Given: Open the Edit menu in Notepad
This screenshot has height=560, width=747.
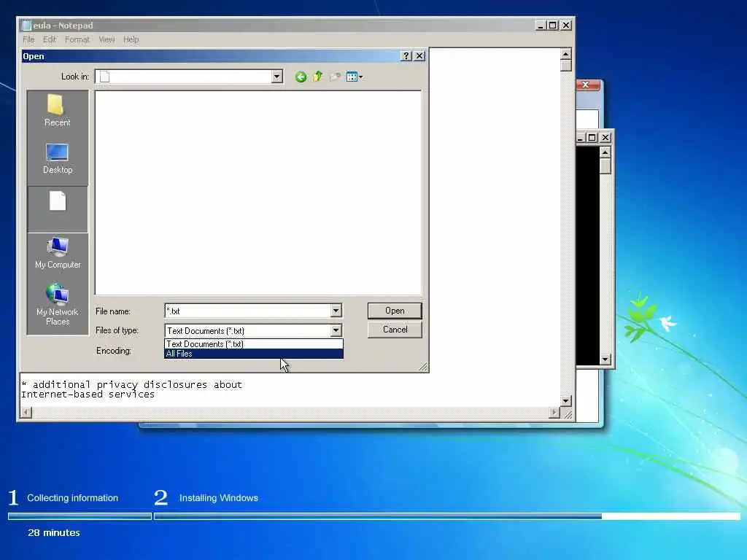Looking at the screenshot, I should click(50, 39).
